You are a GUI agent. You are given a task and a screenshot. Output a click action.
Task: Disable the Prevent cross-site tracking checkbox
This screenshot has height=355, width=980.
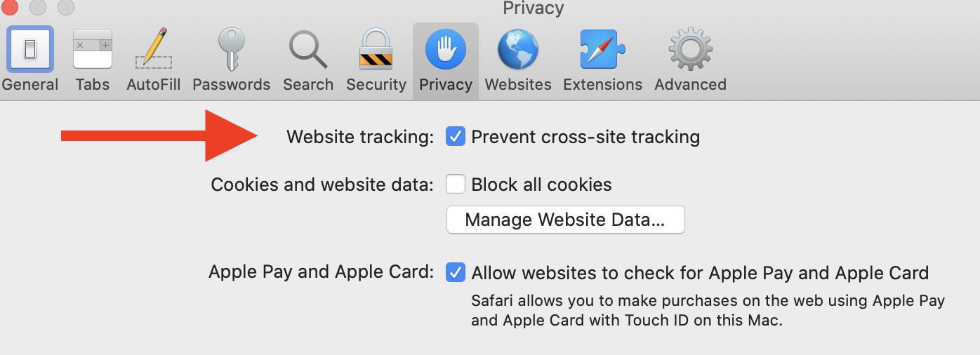pos(456,136)
